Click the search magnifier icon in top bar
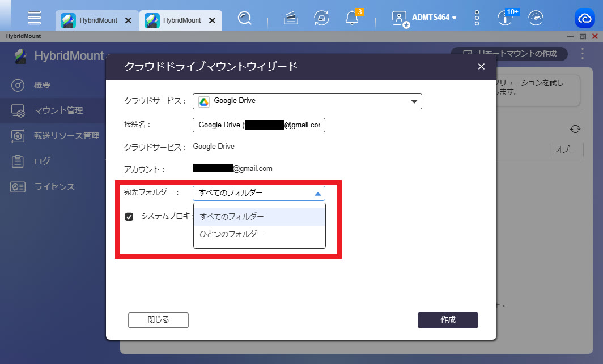This screenshot has width=603, height=364. point(245,18)
